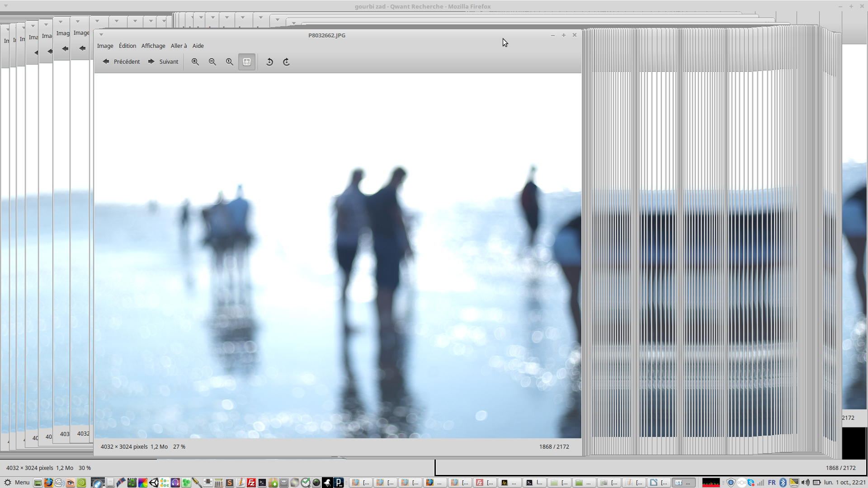This screenshot has height=488, width=868.
Task: Go to the previous image (Précédent)
Action: coord(121,62)
